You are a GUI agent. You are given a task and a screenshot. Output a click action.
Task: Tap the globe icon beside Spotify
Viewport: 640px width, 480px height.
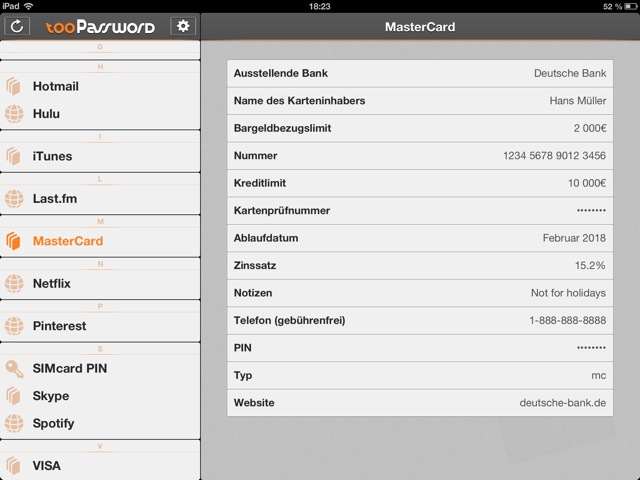click(14, 423)
